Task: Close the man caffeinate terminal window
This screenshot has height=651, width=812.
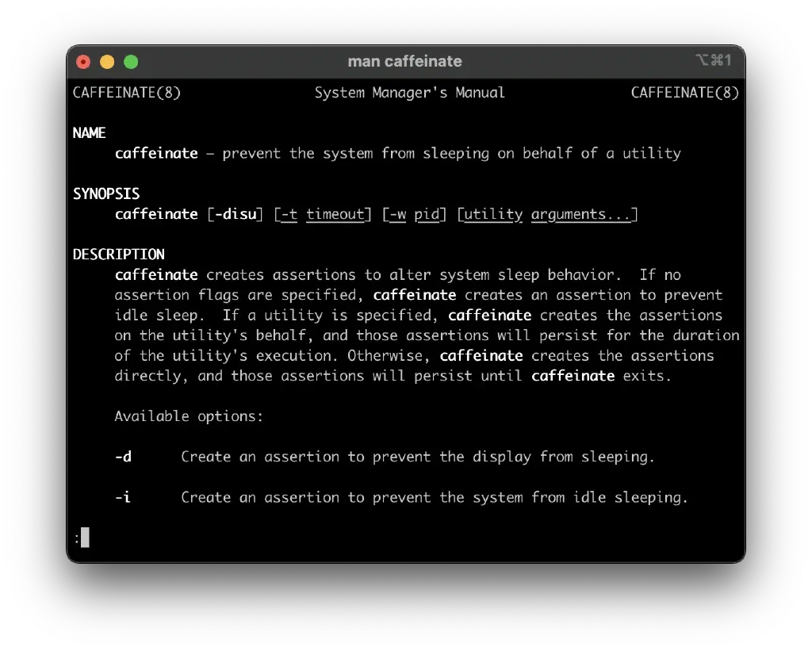Action: click(83, 62)
